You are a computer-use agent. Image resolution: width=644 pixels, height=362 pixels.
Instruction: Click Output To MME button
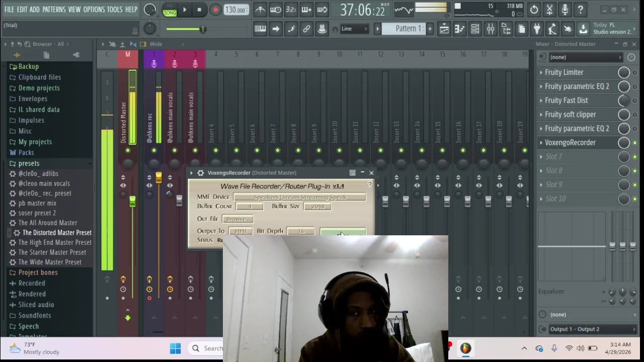241,231
